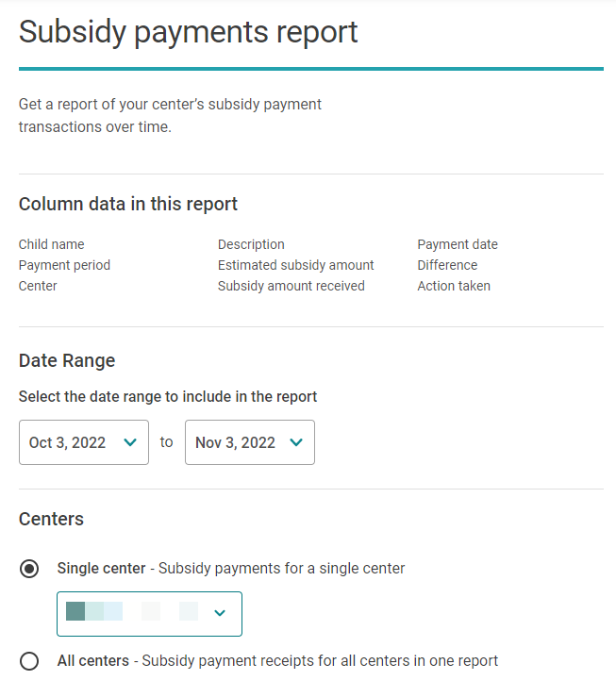Click the 'All centers' option label text
Viewport: 616px width, 697px height.
click(93, 661)
